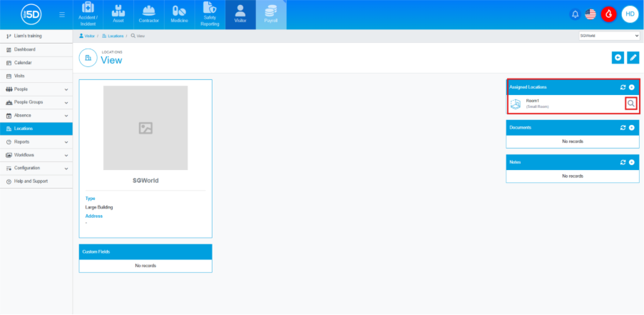View Room1 with the magnifier icon
644x315 pixels.
pos(630,104)
